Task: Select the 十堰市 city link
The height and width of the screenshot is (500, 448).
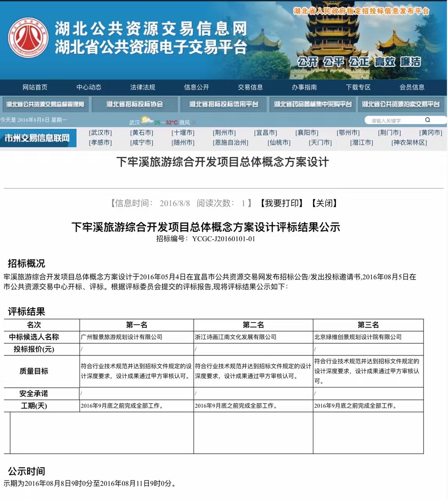Action: pyautogui.click(x=183, y=133)
